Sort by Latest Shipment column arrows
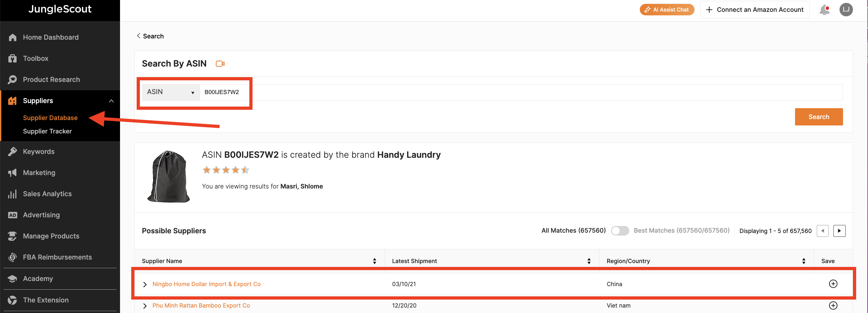Image resolution: width=868 pixels, height=313 pixels. (589, 261)
